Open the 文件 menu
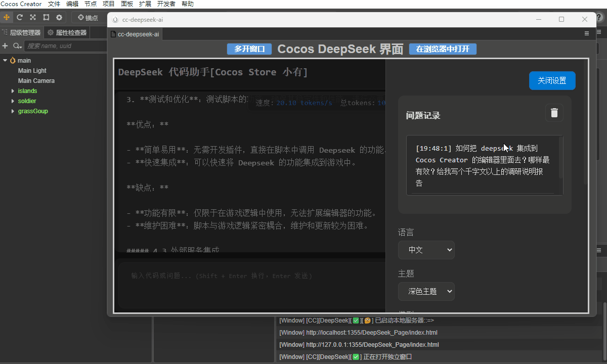The width and height of the screenshot is (607, 364). click(x=54, y=4)
